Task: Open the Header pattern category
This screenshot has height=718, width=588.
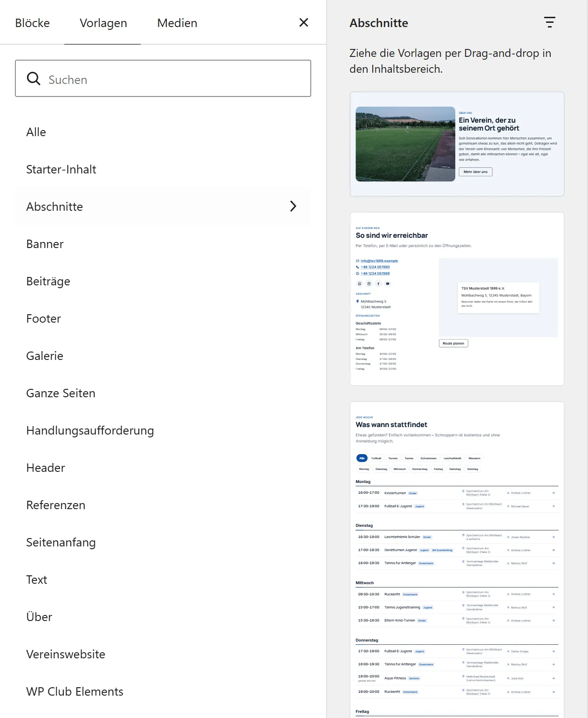Action: coord(163,468)
